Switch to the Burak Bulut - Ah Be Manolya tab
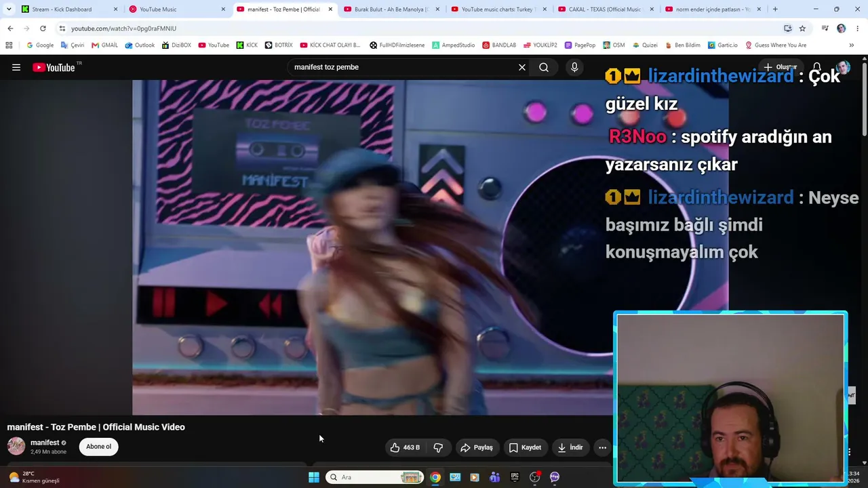 392,9
